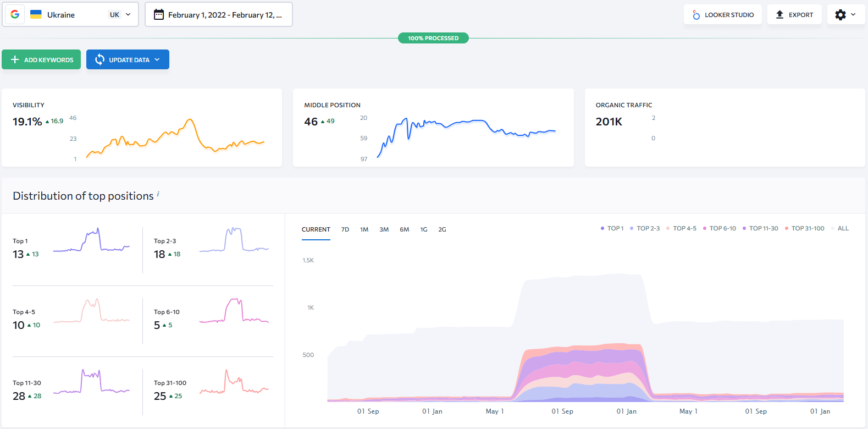Expand the Ukraine UK region dropdown

point(128,15)
